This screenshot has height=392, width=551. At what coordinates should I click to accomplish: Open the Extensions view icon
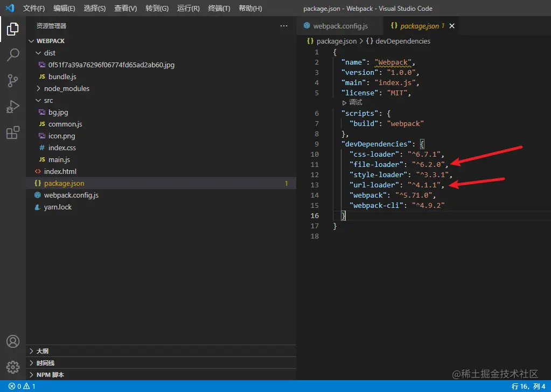pos(12,133)
